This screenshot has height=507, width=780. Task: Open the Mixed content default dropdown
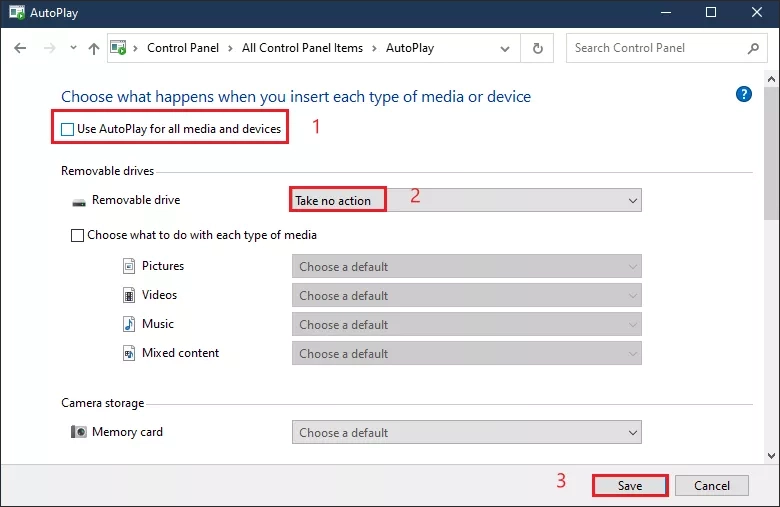coord(467,353)
